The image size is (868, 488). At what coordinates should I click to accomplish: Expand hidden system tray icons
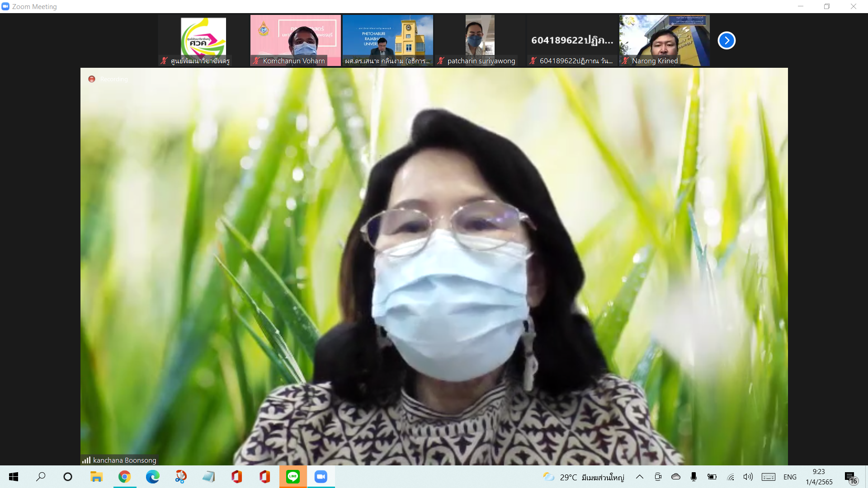click(640, 477)
